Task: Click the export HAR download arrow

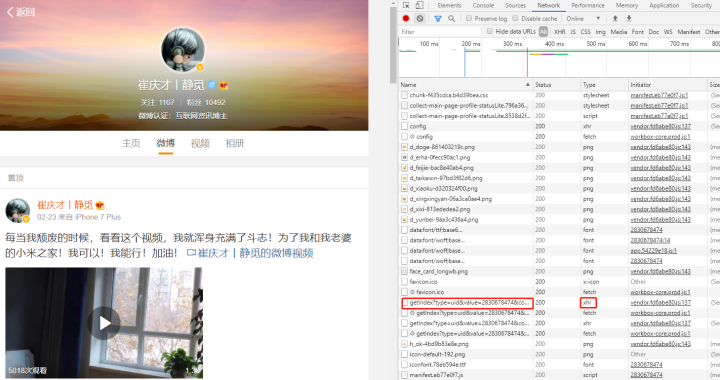Action: [629, 18]
